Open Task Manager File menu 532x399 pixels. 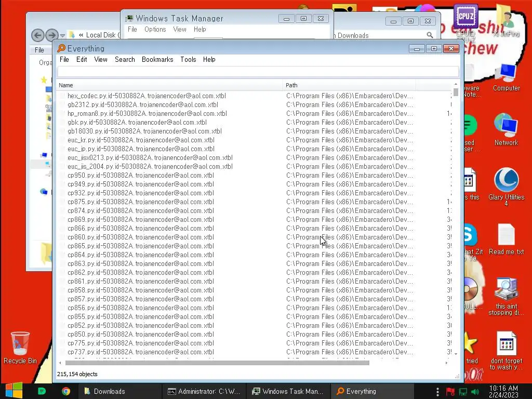tap(132, 29)
